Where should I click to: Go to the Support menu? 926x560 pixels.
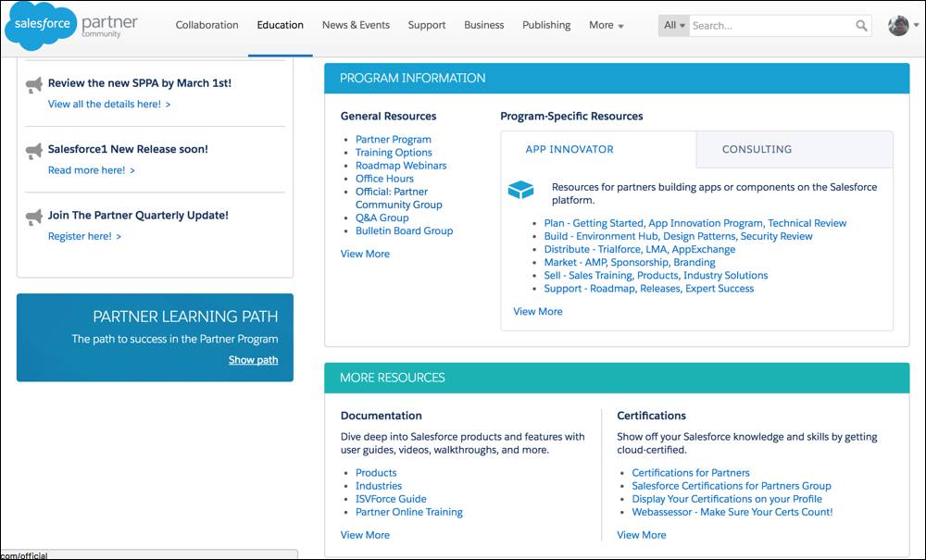click(426, 25)
